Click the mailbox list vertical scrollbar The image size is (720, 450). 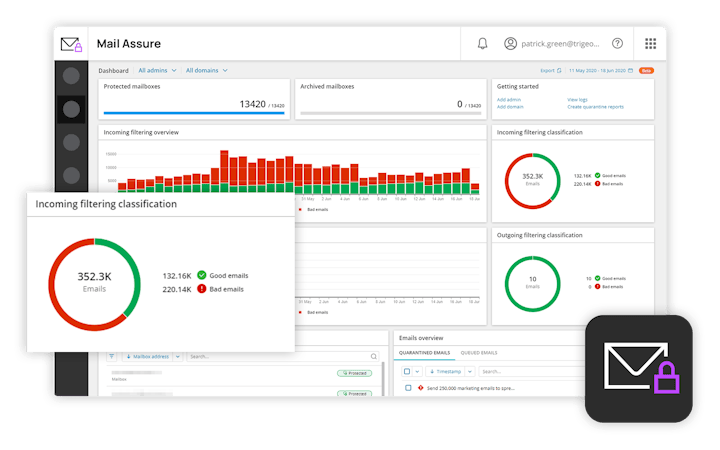pos(383,379)
